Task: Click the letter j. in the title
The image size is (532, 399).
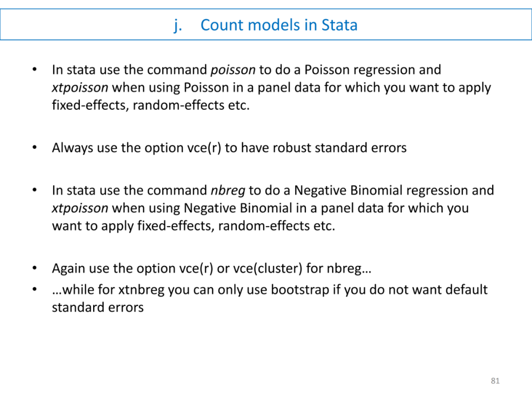Action: tap(178, 26)
